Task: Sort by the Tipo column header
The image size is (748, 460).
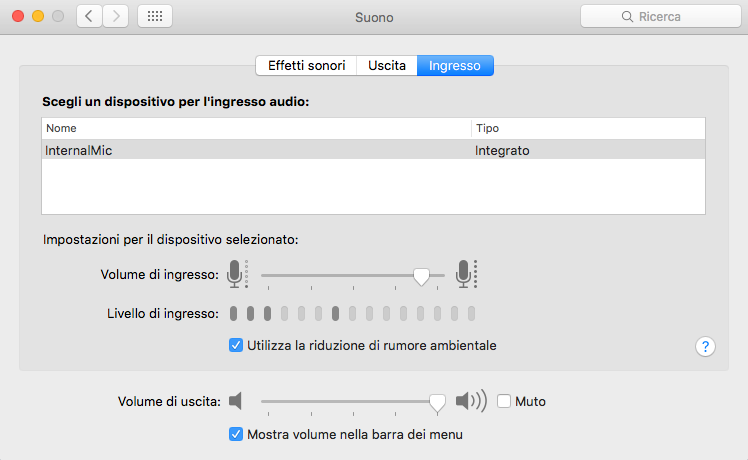Action: [588, 128]
